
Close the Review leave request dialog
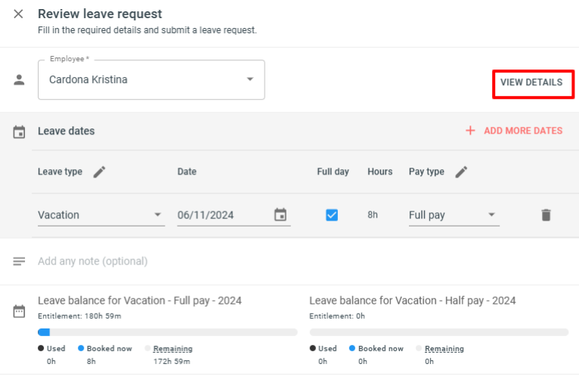18,14
